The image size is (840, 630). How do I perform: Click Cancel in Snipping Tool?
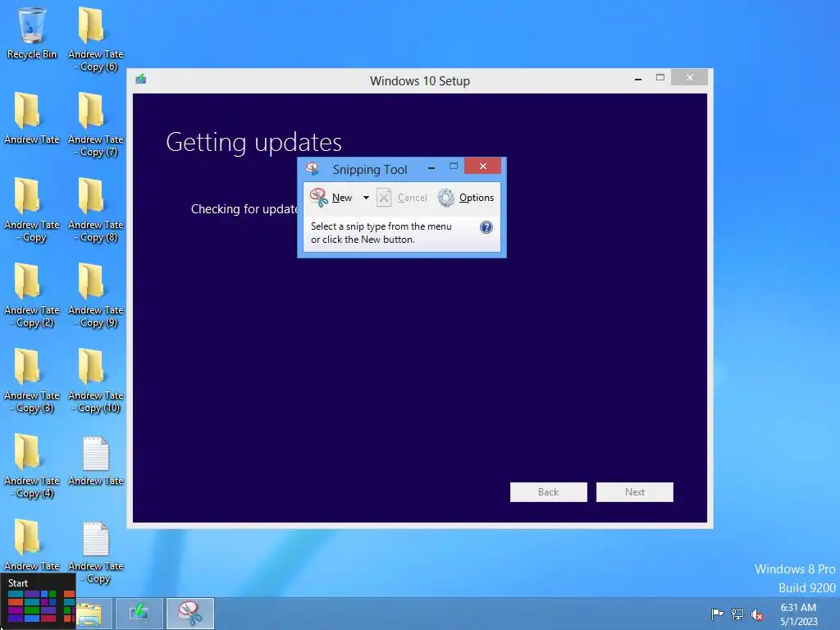point(402,198)
